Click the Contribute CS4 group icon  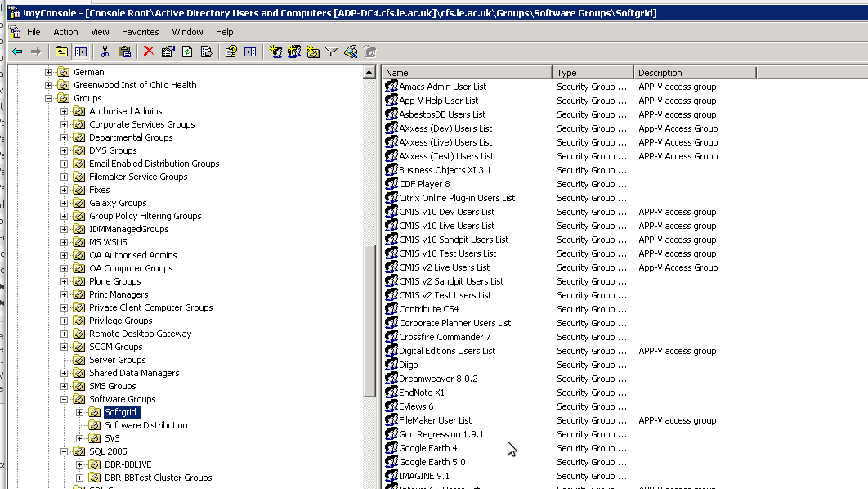(x=391, y=309)
